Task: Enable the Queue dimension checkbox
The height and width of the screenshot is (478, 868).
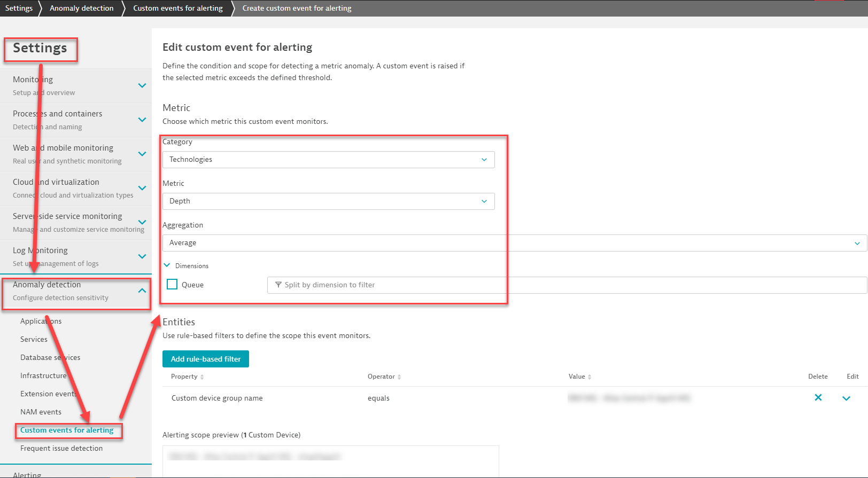Action: pos(172,285)
